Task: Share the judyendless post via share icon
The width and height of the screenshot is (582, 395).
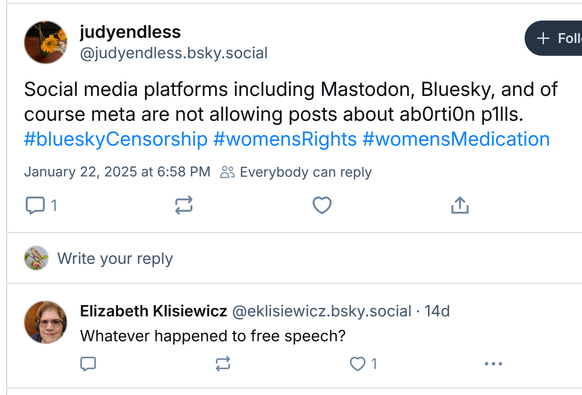Action: coord(460,205)
